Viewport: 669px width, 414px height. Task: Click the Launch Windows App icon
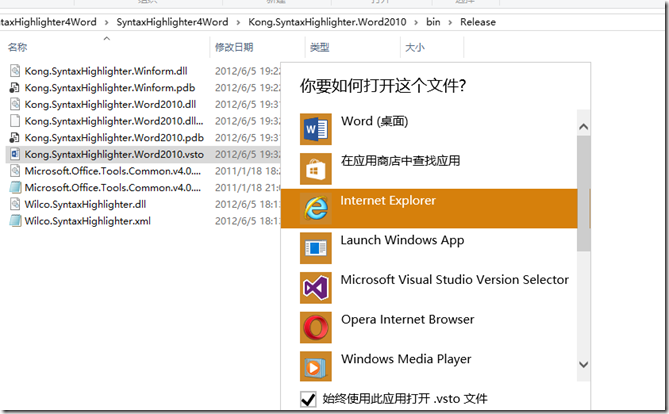316,248
